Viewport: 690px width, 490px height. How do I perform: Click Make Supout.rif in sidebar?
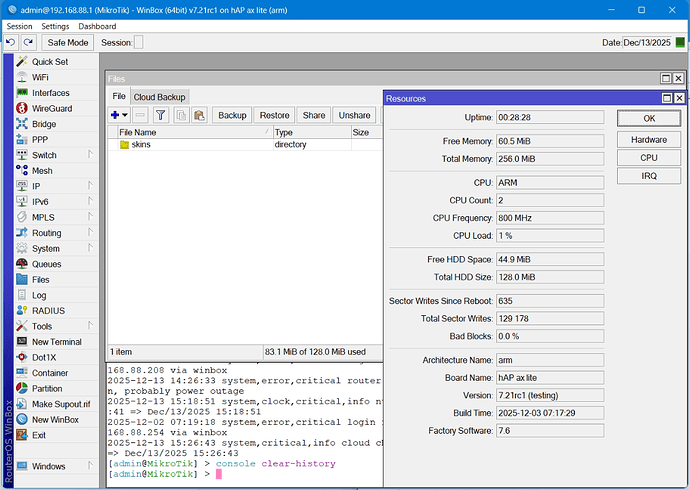[56, 404]
